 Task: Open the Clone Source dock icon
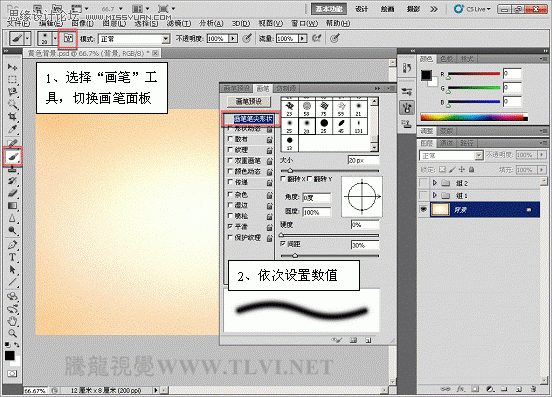407,124
